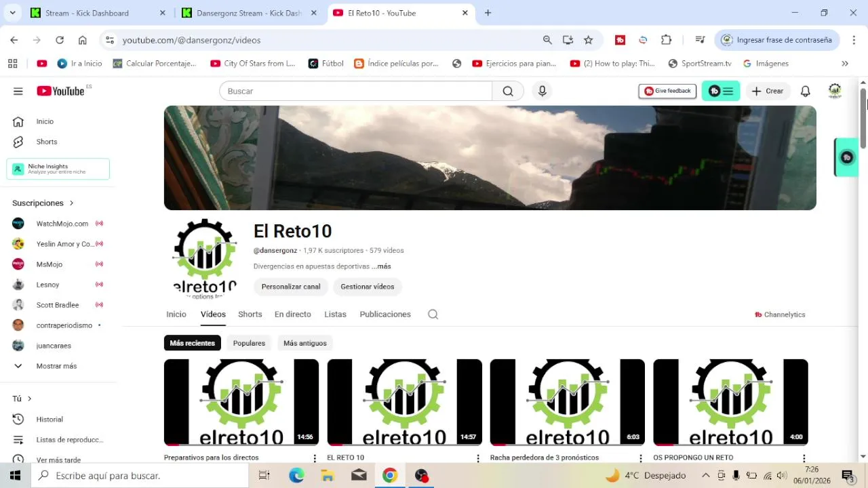Show more bookmarks chevron
The image size is (868, 488).
pyautogui.click(x=845, y=63)
